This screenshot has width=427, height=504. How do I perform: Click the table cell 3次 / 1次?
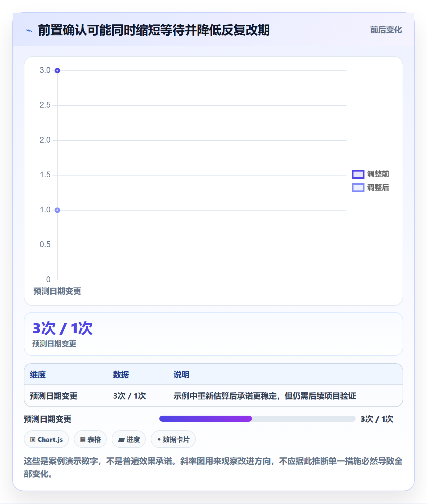(130, 396)
